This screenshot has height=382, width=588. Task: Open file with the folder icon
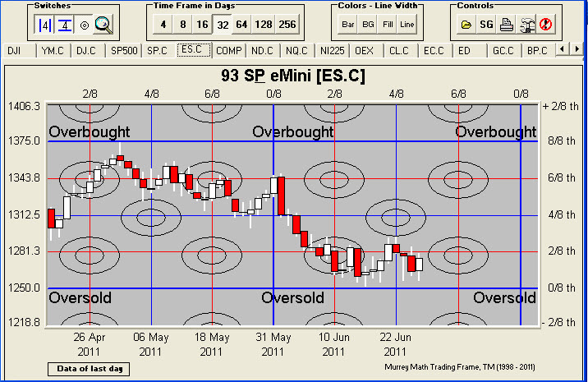click(x=466, y=25)
